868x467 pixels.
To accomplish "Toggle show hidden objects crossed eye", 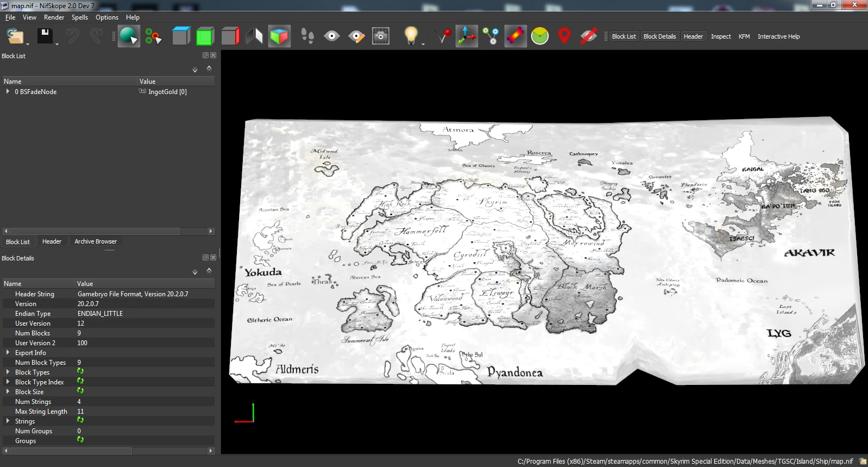I will pos(589,36).
